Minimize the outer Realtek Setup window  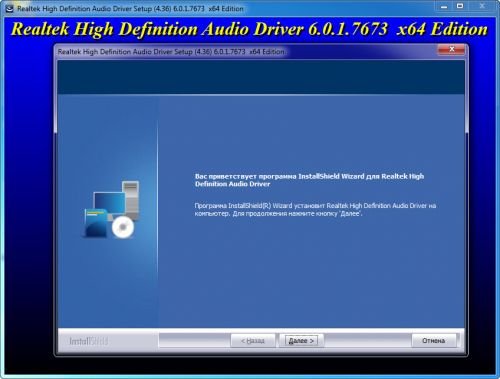point(444,6)
